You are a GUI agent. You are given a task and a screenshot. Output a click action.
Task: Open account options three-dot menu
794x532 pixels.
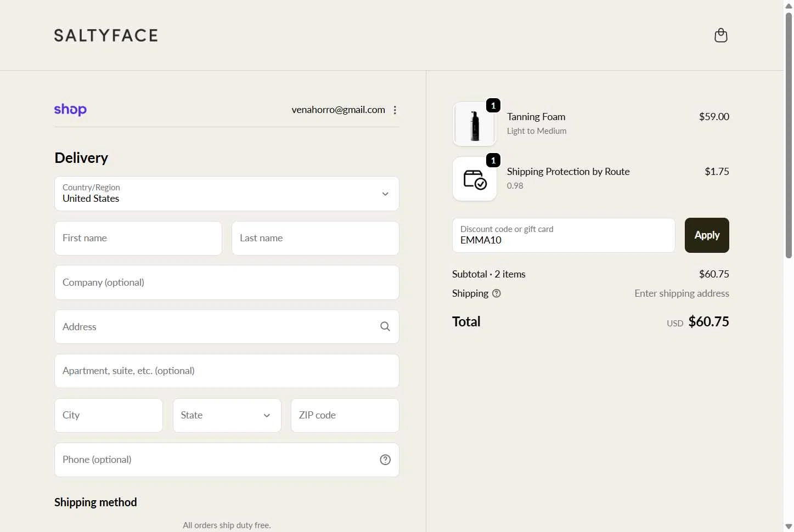(395, 110)
